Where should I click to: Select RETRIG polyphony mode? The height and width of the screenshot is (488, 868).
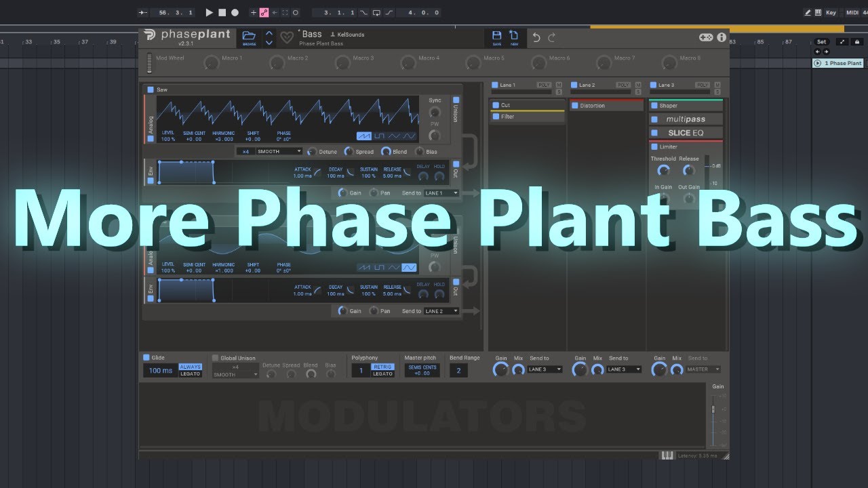(382, 367)
